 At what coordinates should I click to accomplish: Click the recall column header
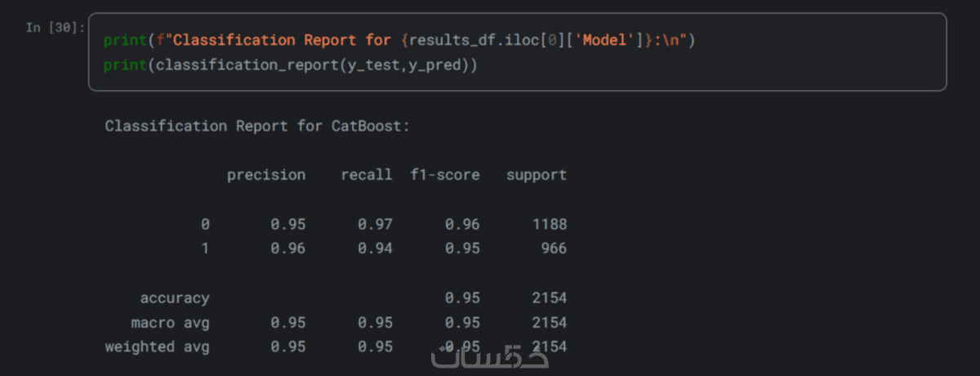[367, 175]
